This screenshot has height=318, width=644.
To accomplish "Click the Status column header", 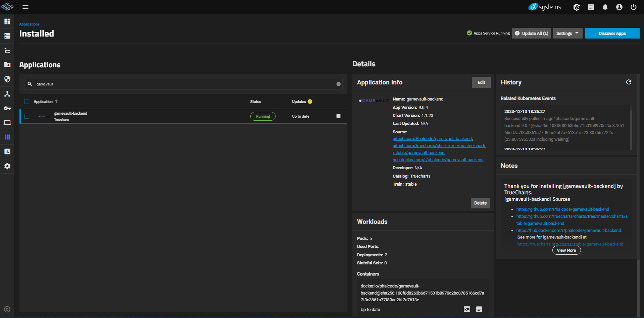I will (255, 102).
